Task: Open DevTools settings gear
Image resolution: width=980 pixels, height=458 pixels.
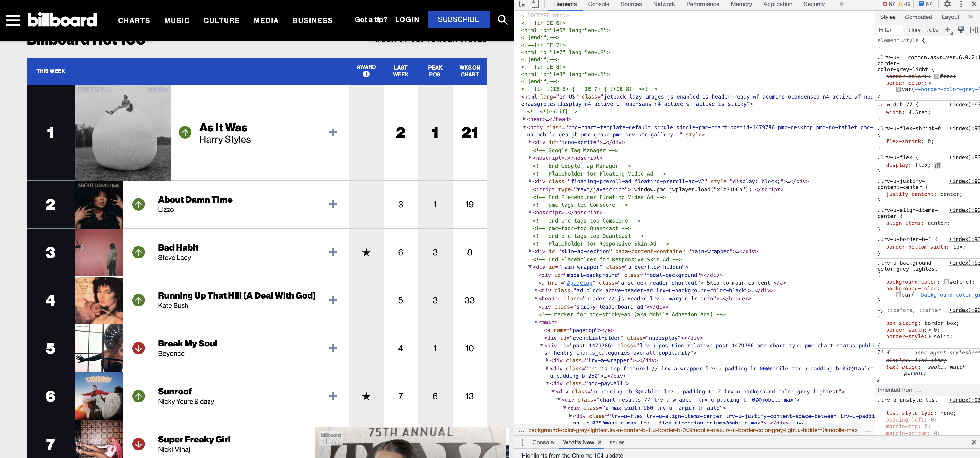Action: [947, 4]
